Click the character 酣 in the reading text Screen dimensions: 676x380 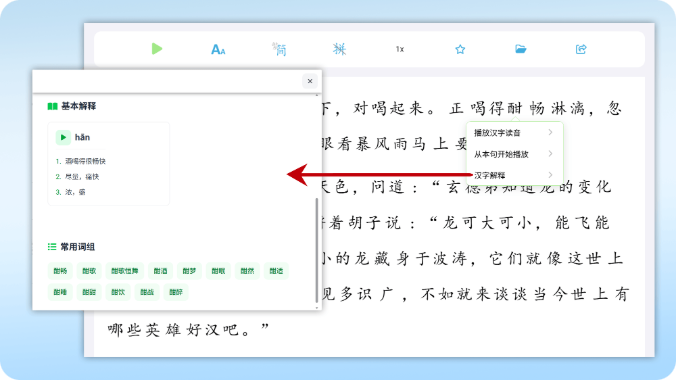pyautogui.click(x=514, y=108)
